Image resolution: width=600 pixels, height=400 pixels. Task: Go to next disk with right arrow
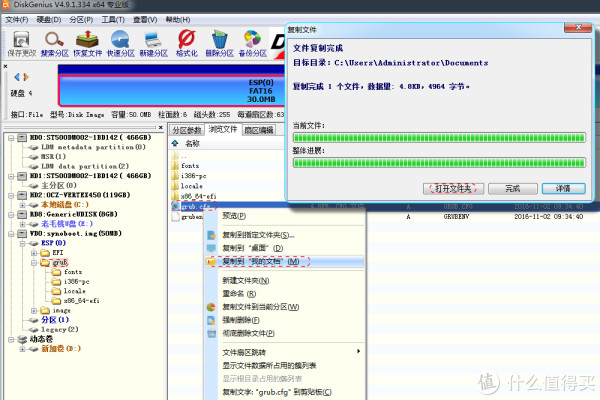[26, 77]
